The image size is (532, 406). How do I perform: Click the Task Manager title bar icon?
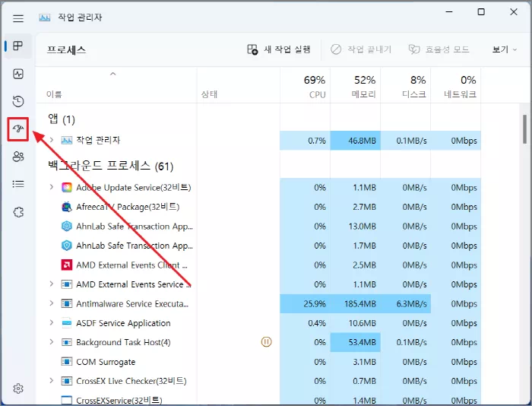click(x=44, y=17)
